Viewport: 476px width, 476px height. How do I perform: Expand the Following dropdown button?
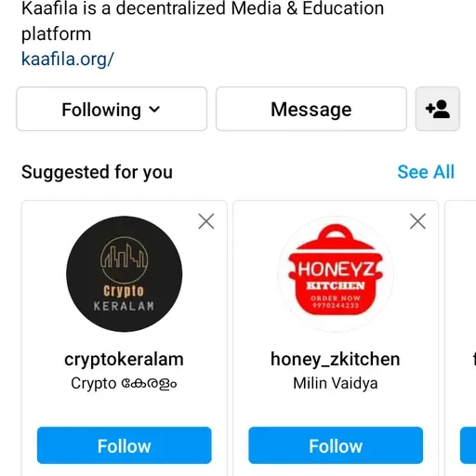(112, 109)
